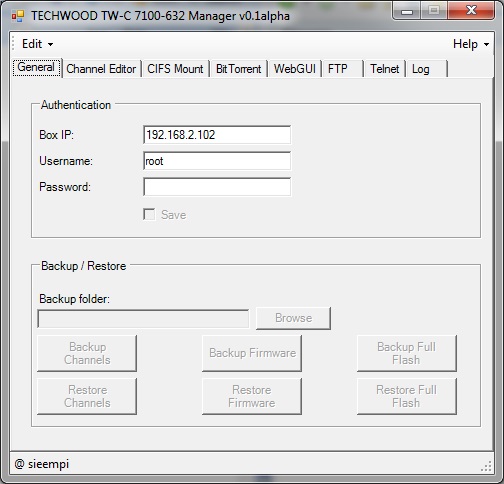Click the Backup folder: label
Image resolution: width=504 pixels, height=484 pixels.
pos(74,299)
